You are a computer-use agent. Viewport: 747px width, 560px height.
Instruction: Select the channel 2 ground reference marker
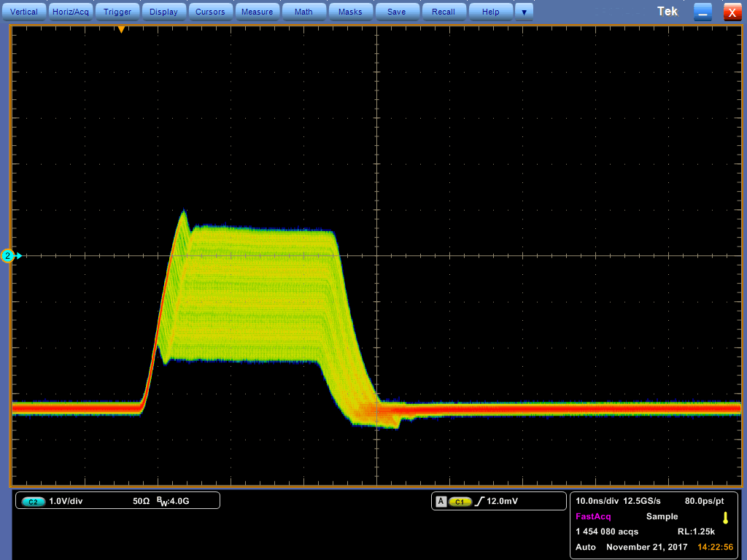click(x=9, y=255)
